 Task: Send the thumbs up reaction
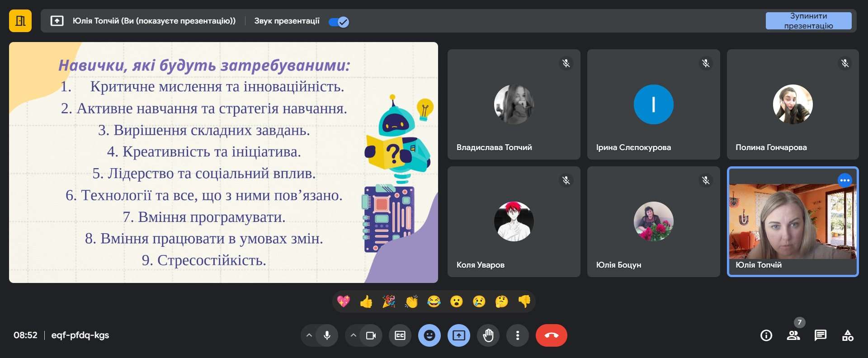[366, 301]
